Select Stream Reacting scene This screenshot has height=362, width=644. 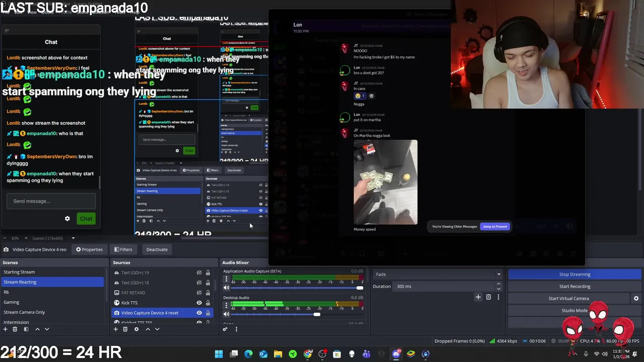pos(52,282)
